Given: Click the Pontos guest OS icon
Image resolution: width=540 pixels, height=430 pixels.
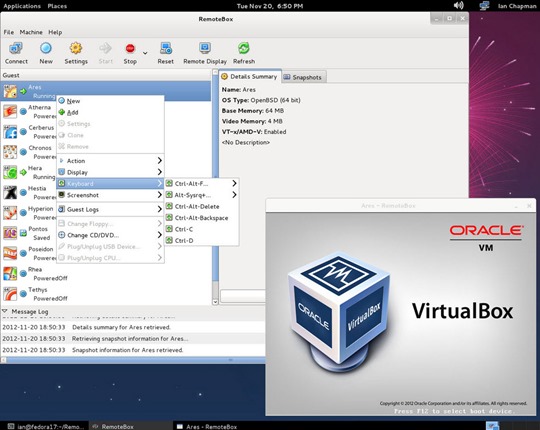Looking at the screenshot, I should [x=10, y=233].
